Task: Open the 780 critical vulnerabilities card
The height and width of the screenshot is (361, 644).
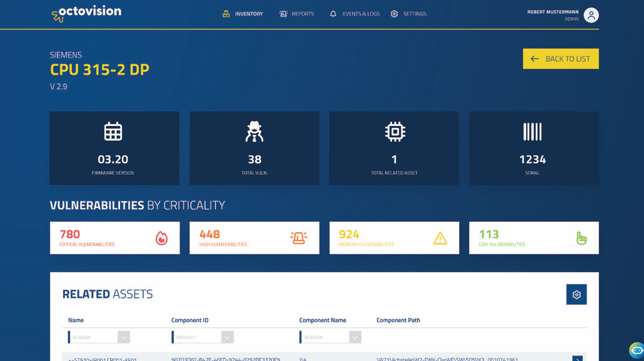Action: [x=114, y=238]
